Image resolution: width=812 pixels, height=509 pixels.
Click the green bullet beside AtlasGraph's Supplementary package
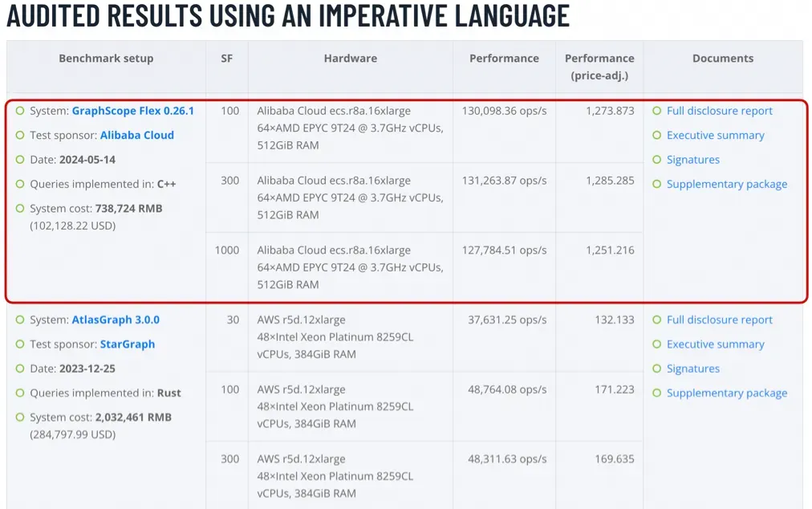click(x=657, y=393)
